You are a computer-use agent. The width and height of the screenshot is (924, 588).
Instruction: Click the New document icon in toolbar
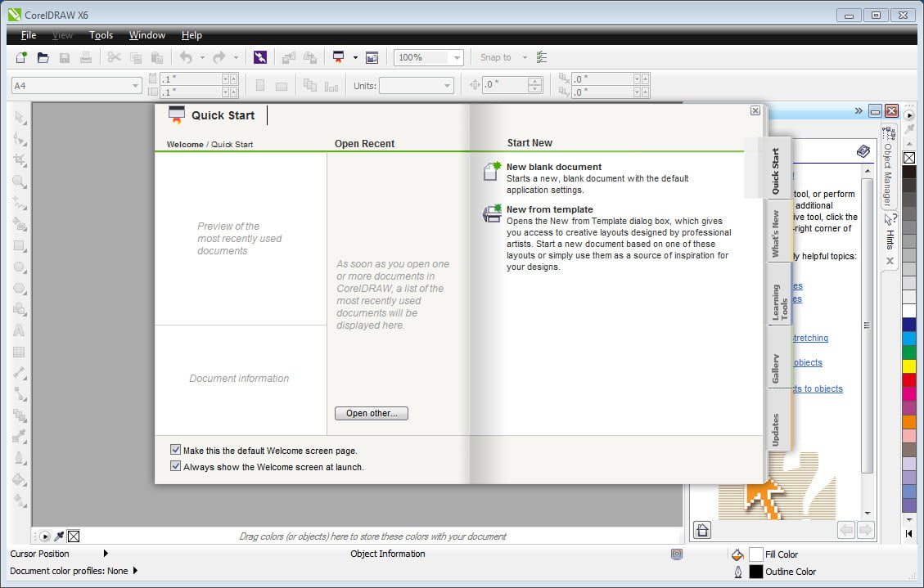[22, 57]
